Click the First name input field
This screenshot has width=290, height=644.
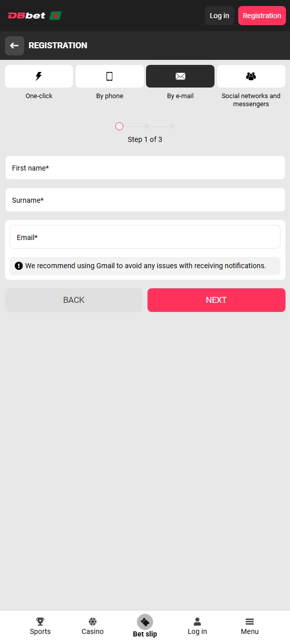pos(145,168)
